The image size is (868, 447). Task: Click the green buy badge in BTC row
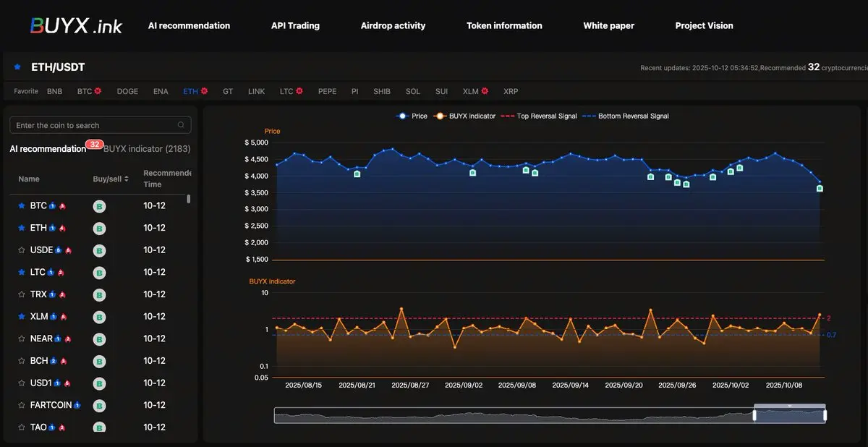point(100,206)
